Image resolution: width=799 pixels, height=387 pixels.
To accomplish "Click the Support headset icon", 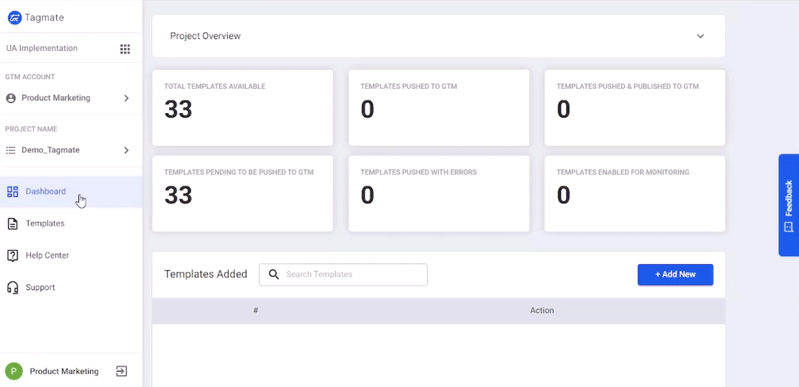I will point(13,288).
